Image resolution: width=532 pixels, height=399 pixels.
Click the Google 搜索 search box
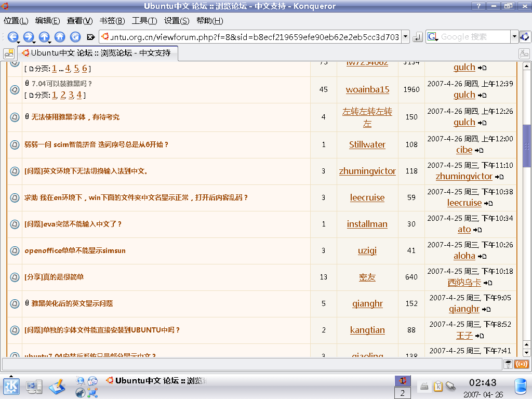pyautogui.click(x=474, y=37)
